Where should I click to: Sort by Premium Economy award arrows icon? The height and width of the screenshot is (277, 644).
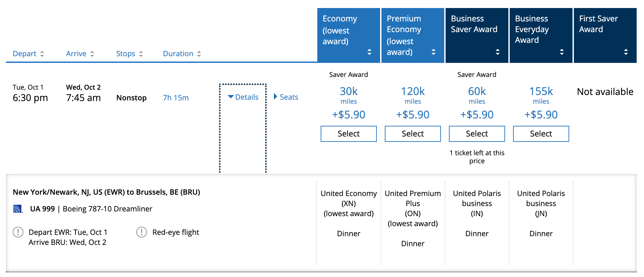[433, 52]
